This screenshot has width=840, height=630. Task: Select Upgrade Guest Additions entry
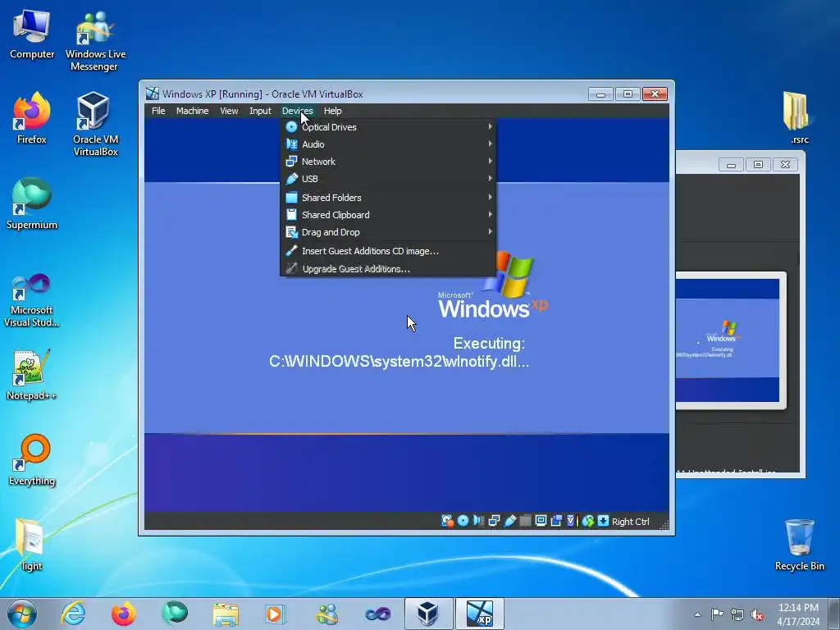388,269
